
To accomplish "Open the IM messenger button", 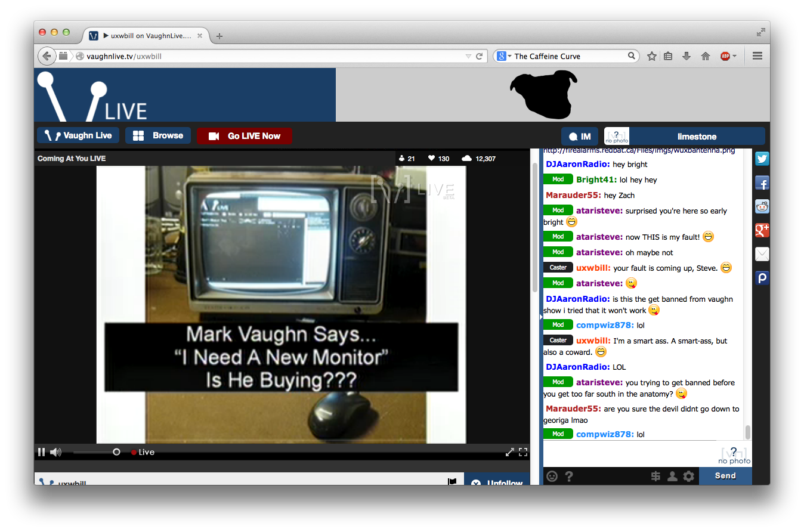I will coord(580,136).
